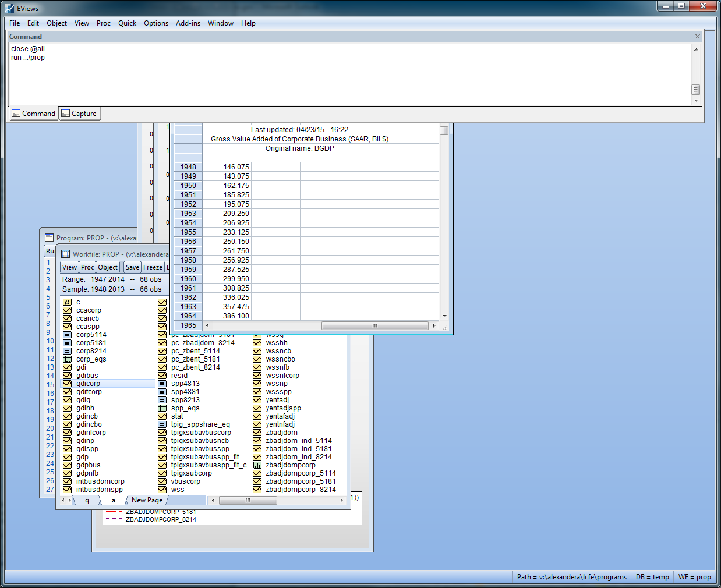Image resolution: width=721 pixels, height=588 pixels.
Task: Open the Add-ins menu
Action: pos(188,23)
